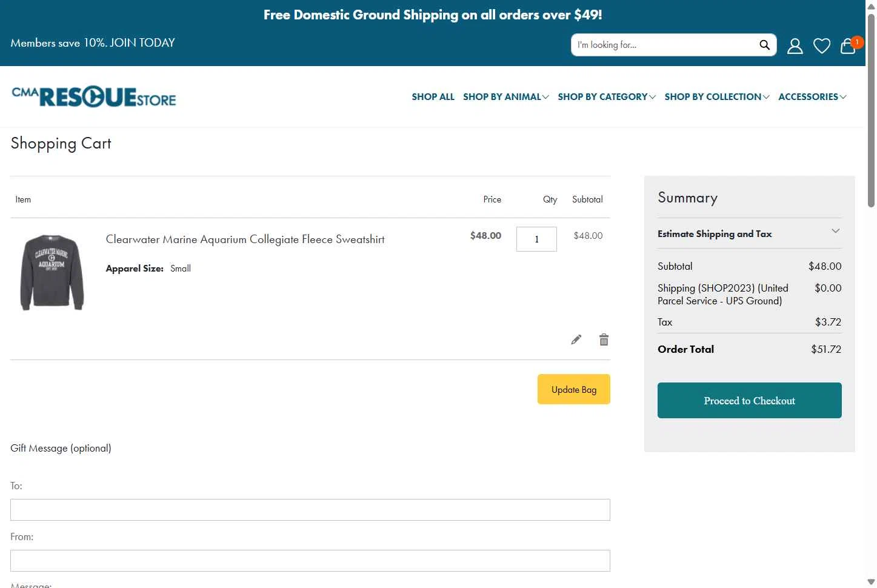
Task: Open the wishlist heart icon
Action: click(822, 46)
